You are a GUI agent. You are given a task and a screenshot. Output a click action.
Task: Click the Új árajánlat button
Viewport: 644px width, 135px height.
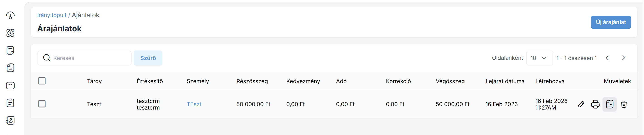click(x=610, y=22)
